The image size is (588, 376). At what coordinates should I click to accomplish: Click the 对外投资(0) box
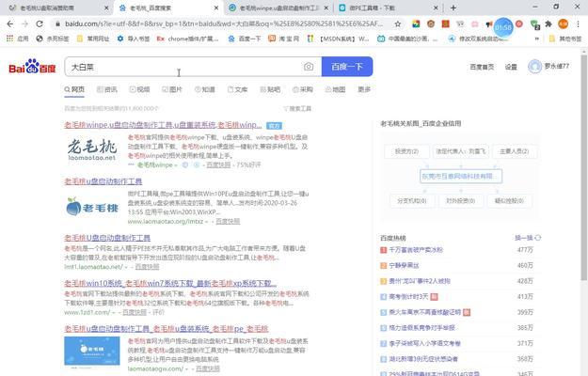click(x=460, y=201)
